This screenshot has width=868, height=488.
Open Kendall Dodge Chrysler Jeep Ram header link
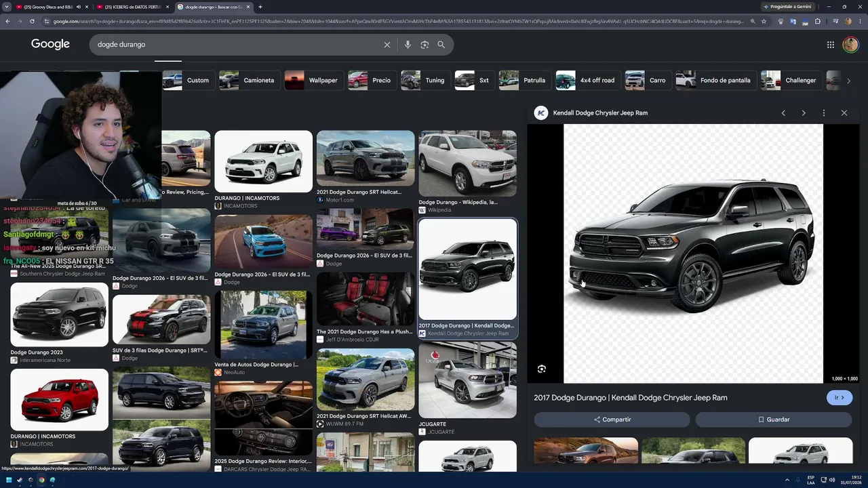[600, 113]
